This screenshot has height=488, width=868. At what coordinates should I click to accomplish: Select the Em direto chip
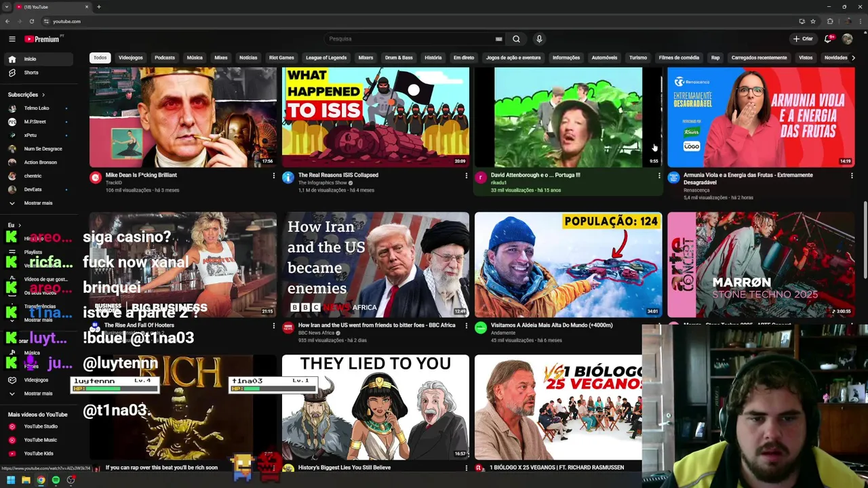pos(464,58)
